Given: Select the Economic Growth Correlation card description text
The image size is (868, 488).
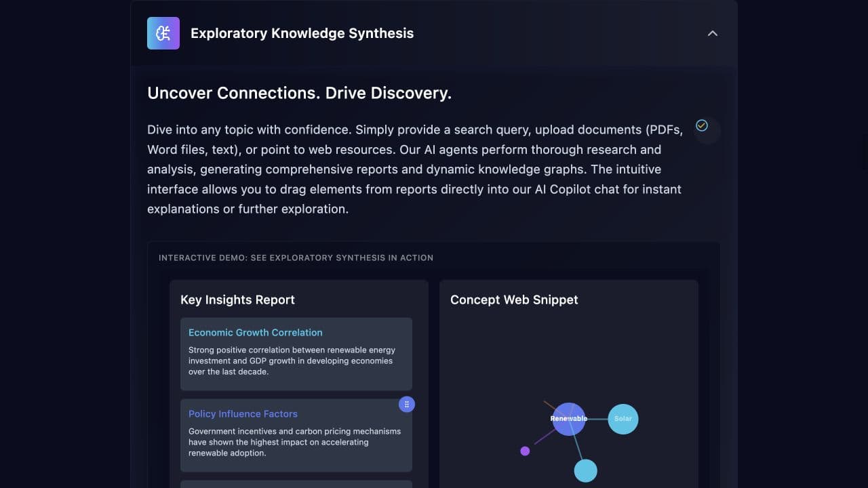Looking at the screenshot, I should [x=292, y=361].
